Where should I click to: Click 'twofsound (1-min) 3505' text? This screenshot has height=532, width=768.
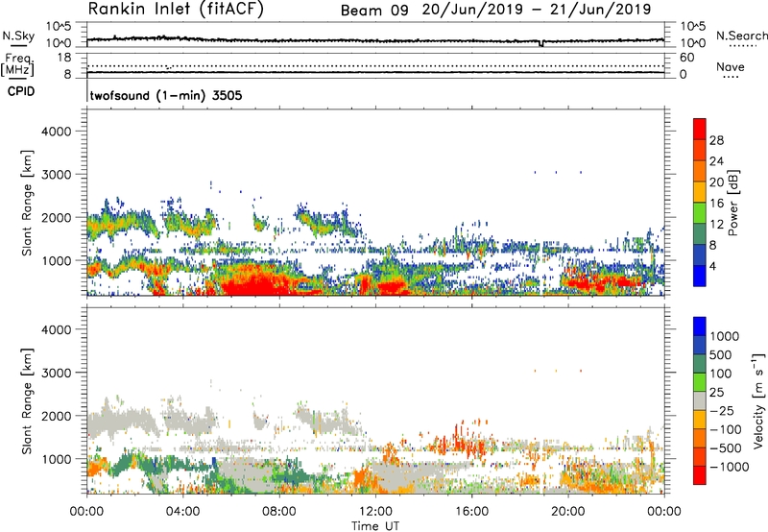pyautogui.click(x=166, y=95)
